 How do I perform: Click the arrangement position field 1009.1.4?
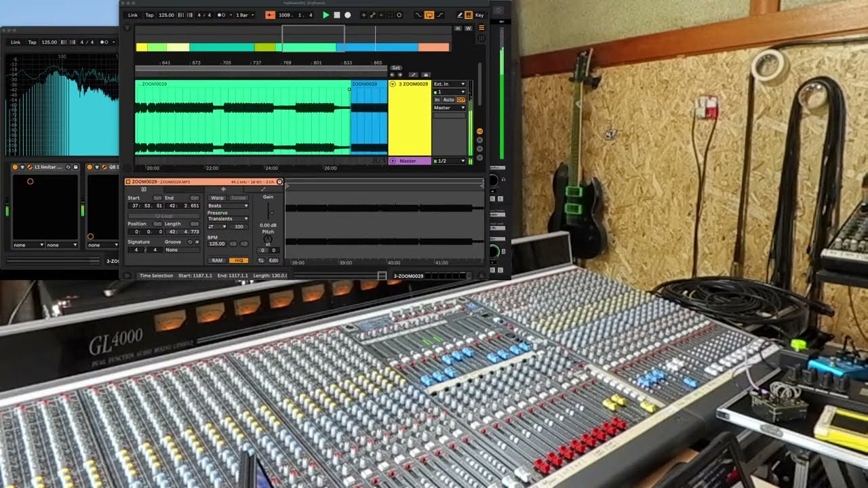click(296, 15)
